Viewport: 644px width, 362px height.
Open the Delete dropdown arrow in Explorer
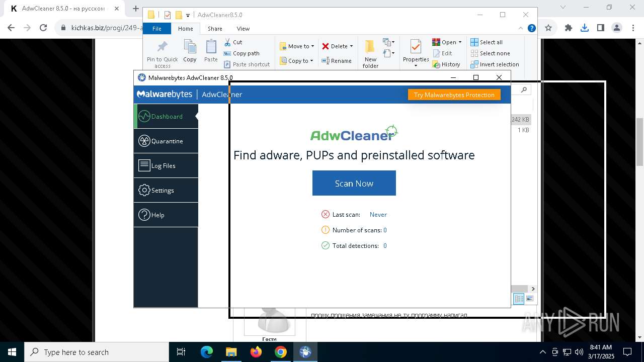tap(351, 46)
